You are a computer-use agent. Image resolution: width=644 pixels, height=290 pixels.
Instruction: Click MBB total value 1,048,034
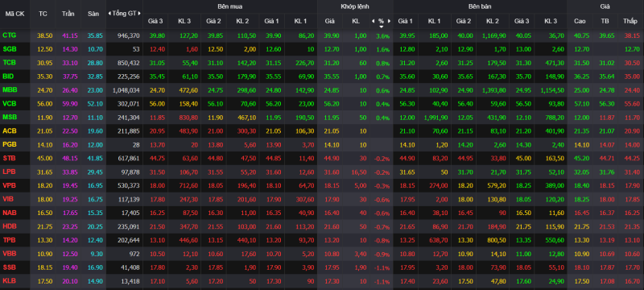point(126,90)
